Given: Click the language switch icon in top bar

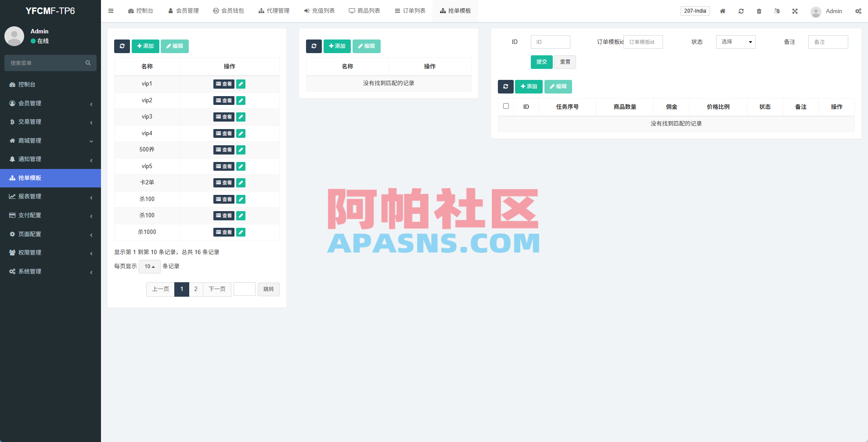Looking at the screenshot, I should tap(777, 11).
